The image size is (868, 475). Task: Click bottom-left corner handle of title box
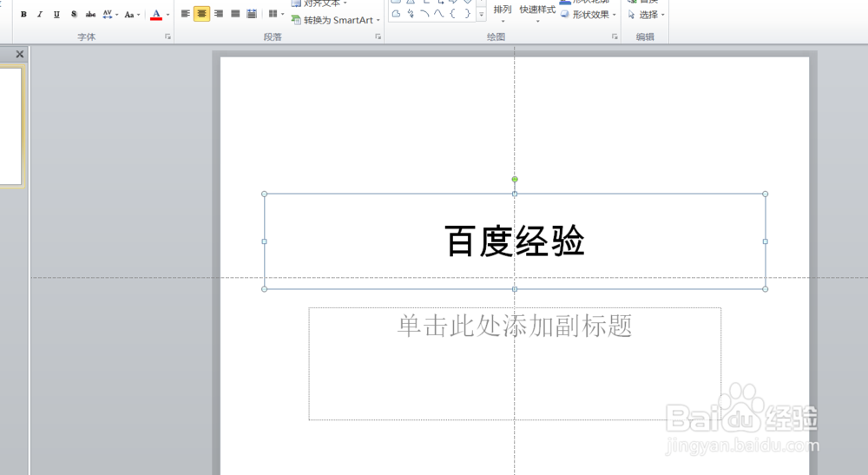[264, 289]
